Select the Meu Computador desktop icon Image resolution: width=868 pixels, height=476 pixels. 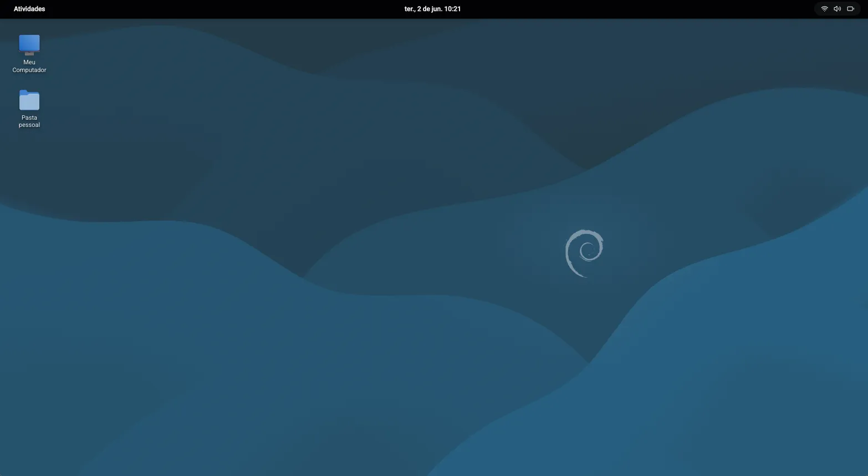click(29, 45)
